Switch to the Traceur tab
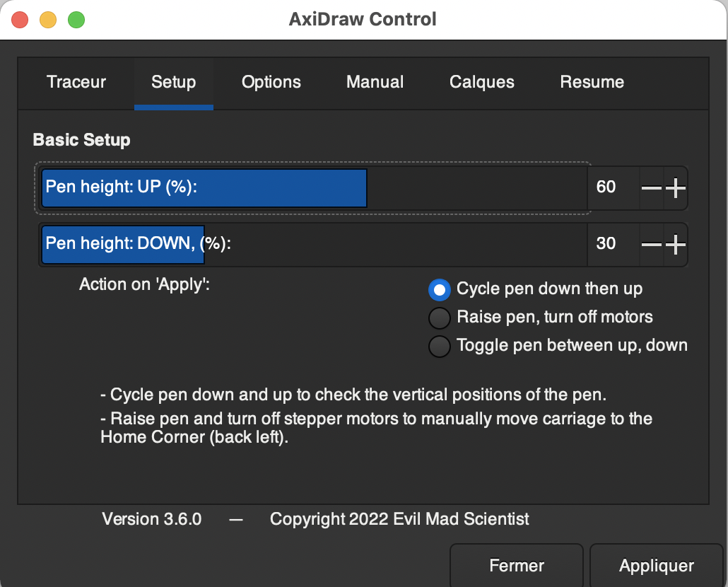The width and height of the screenshot is (728, 587). tap(76, 82)
